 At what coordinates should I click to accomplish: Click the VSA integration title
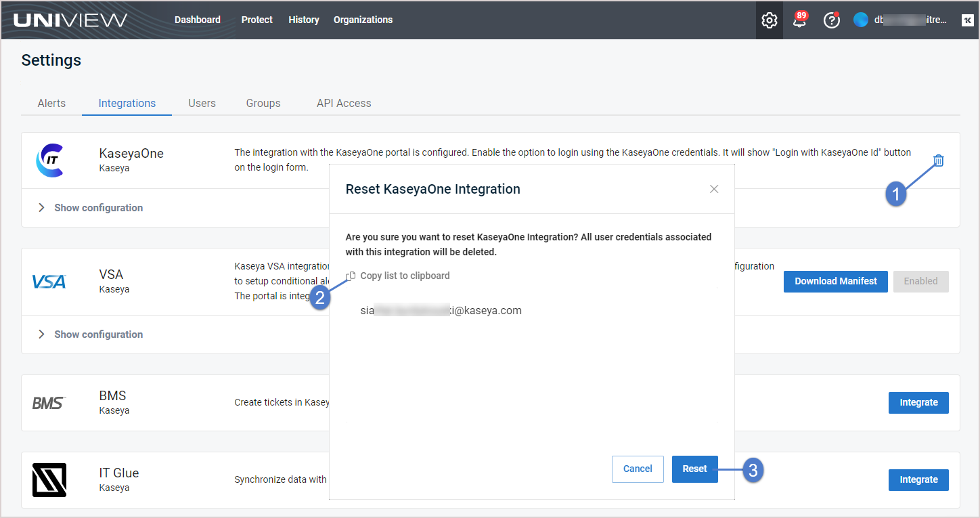pos(111,275)
